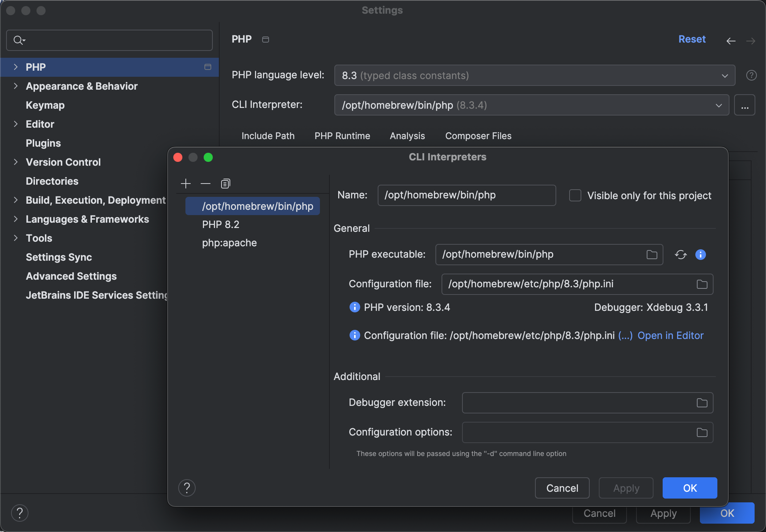This screenshot has width=766, height=532.
Task: Expand the Version Control section
Action: pos(16,162)
